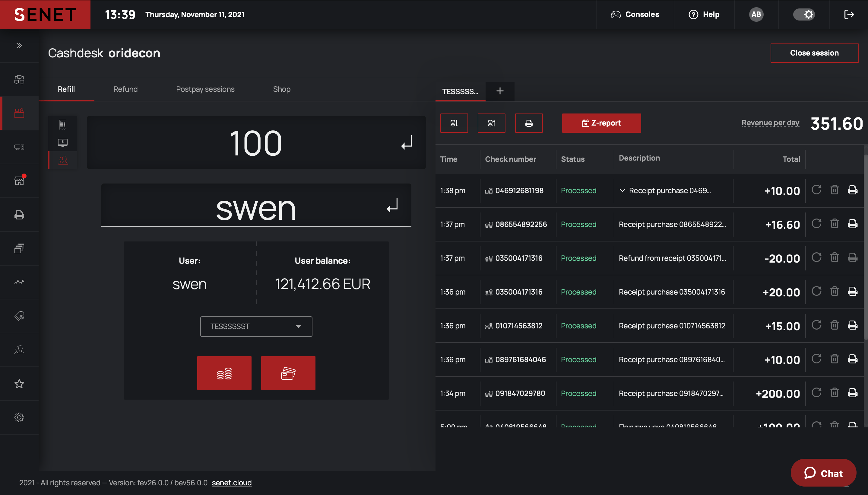This screenshot has width=868, height=495.
Task: Open the star favorites sidebar icon
Action: pos(19,384)
